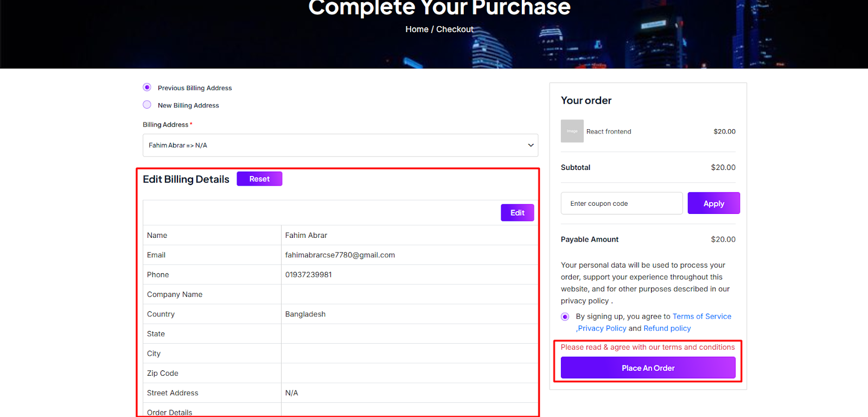This screenshot has width=868, height=417.
Task: Select the Previous Billing Address radio button
Action: 147,87
